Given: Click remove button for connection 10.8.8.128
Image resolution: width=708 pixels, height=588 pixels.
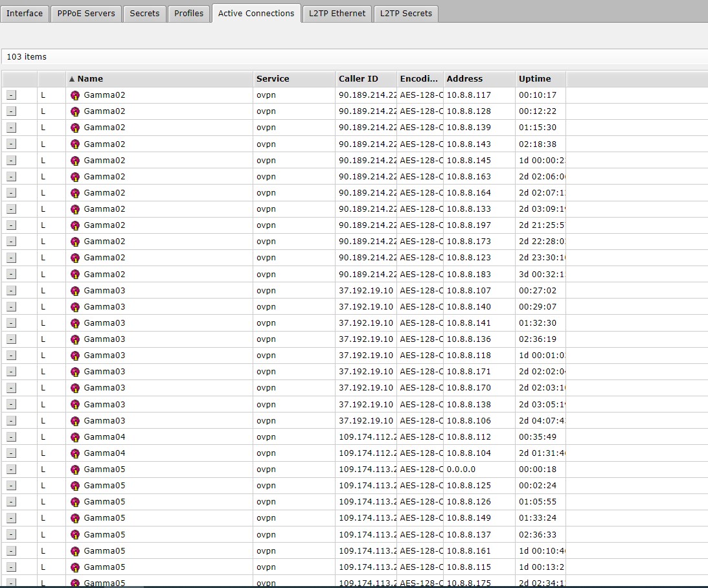Looking at the screenshot, I should pos(11,111).
